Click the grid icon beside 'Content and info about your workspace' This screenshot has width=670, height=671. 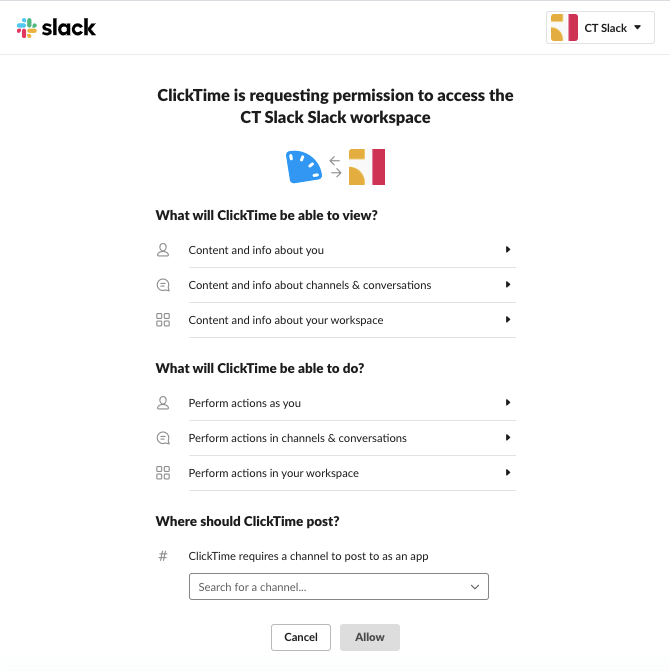coord(163,320)
